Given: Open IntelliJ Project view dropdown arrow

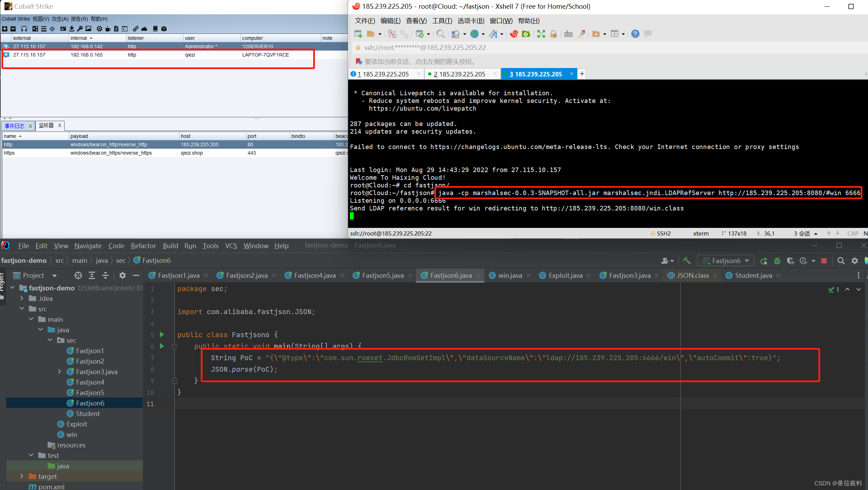Looking at the screenshot, I should (54, 276).
